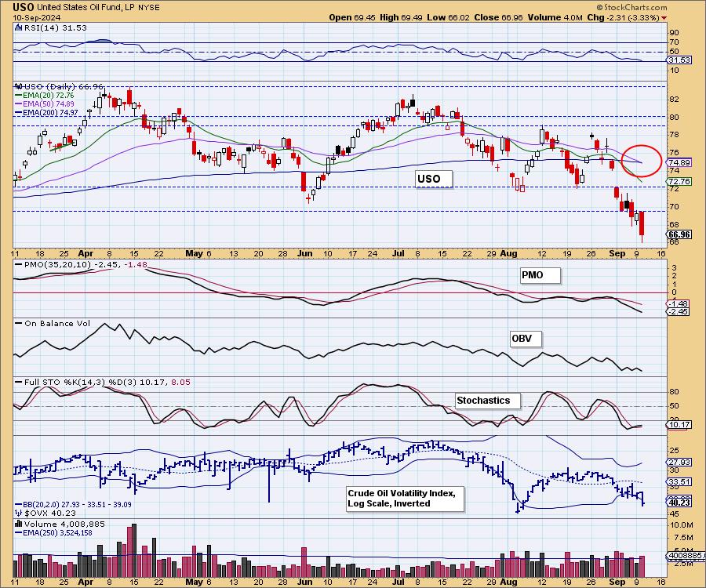
Task: Click the 74.89 EMA price tag
Action: coord(679,162)
